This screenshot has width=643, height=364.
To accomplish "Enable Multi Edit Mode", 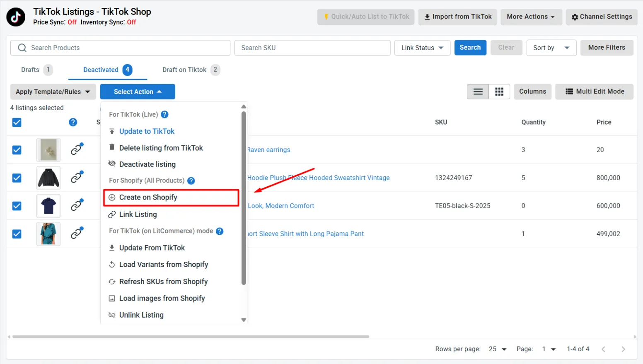I will 595,92.
